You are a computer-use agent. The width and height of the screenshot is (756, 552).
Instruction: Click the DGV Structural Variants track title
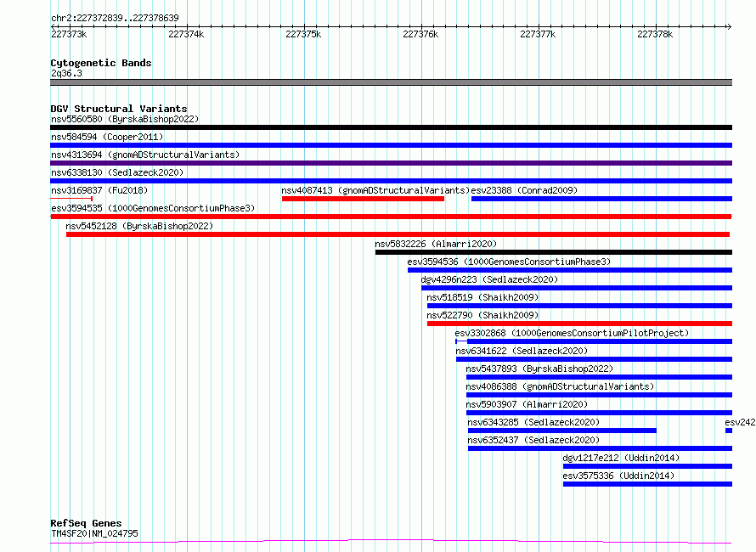119,109
